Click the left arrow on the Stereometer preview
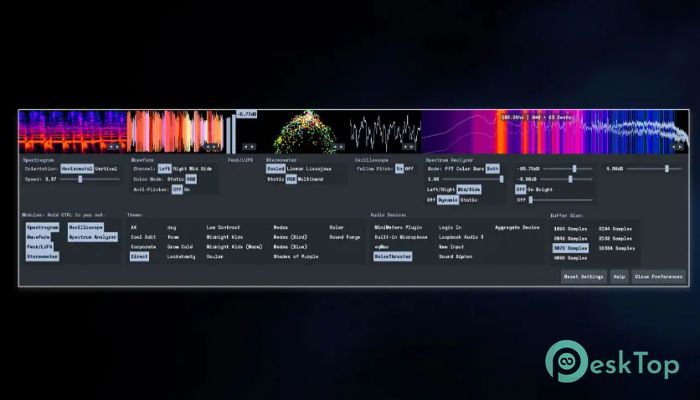 point(335,147)
